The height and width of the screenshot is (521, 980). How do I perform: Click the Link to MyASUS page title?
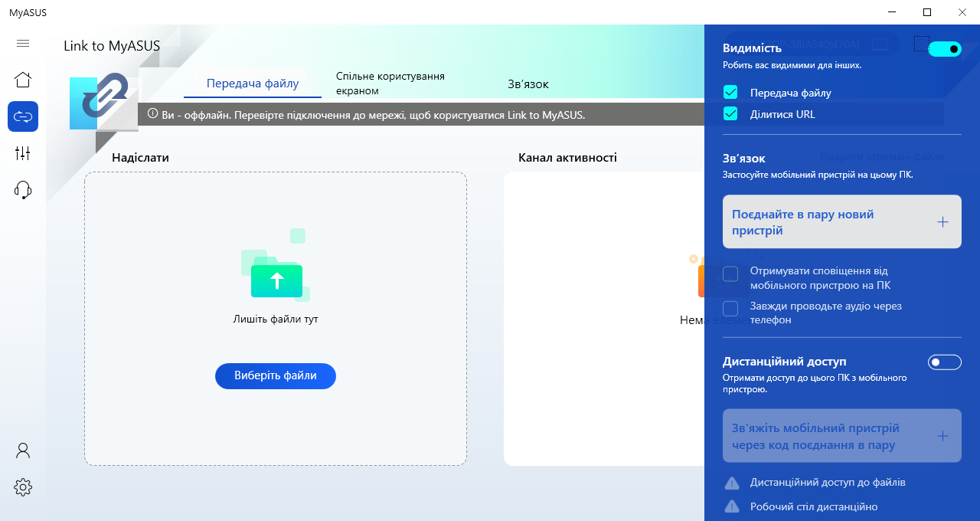point(112,46)
